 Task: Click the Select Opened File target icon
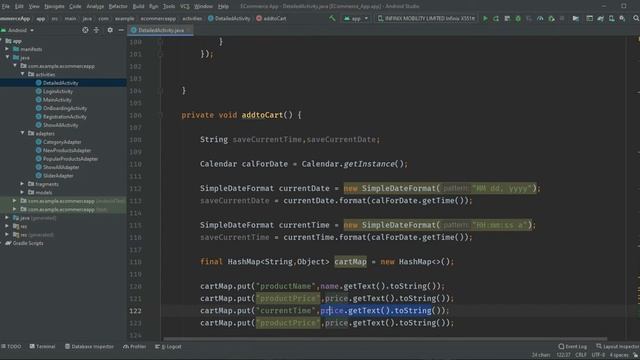85,30
